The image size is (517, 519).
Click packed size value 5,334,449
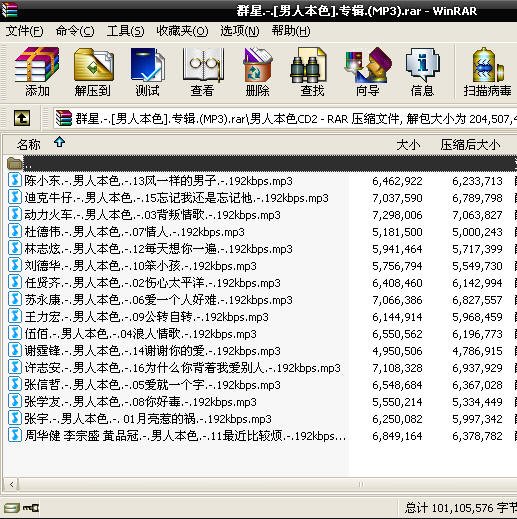(x=477, y=402)
